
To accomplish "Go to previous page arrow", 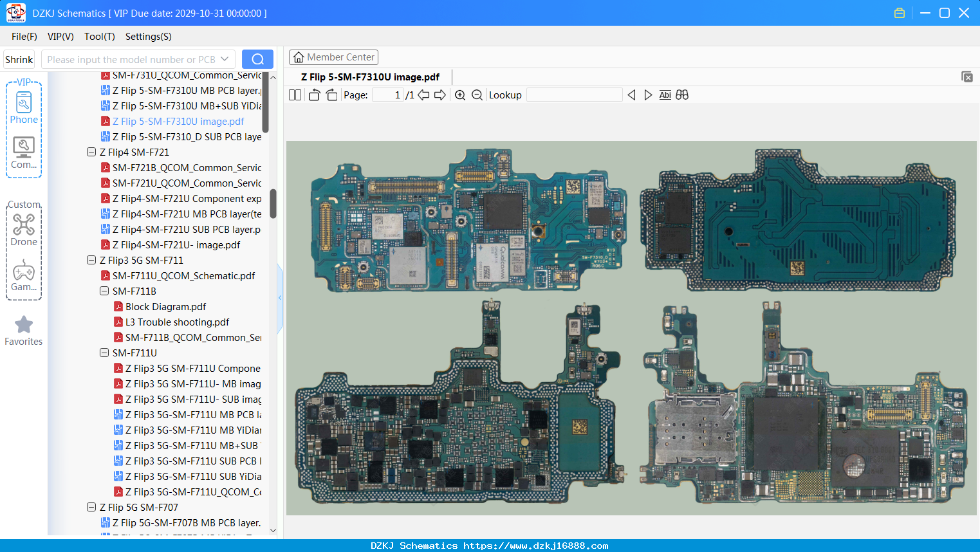I will (x=423, y=95).
